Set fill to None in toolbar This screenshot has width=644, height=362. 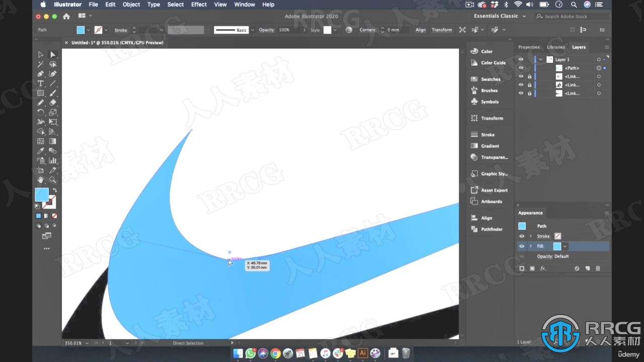54,216
